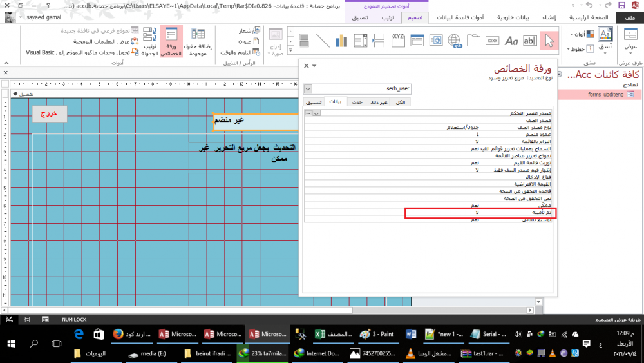The height and width of the screenshot is (363, 644).
Task: Choose the Web Browser control tool
Action: 436,41
